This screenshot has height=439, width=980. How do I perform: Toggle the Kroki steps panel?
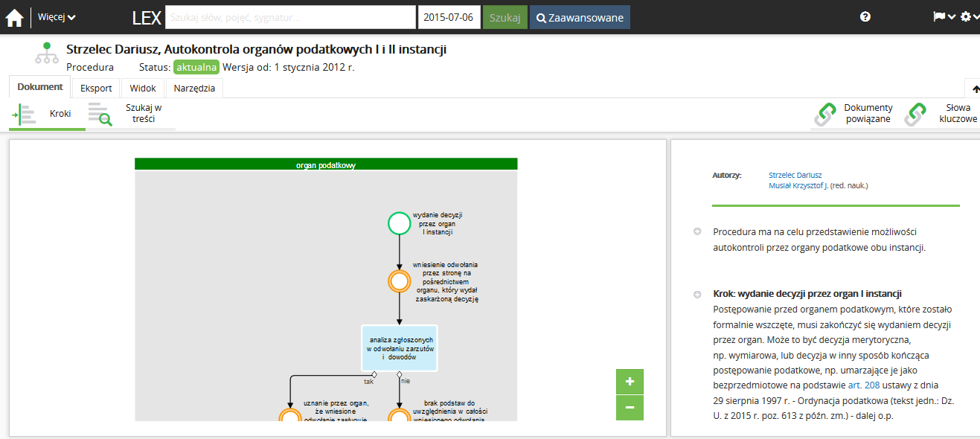(x=47, y=114)
